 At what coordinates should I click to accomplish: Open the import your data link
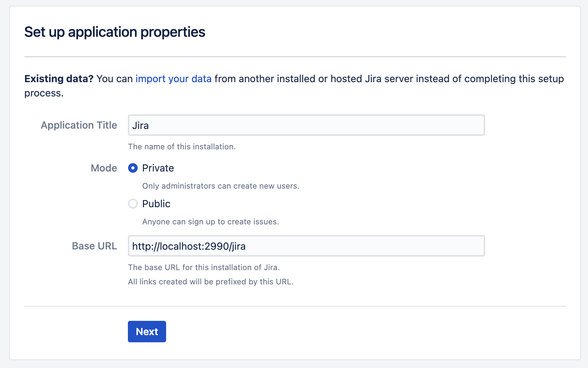click(x=174, y=79)
